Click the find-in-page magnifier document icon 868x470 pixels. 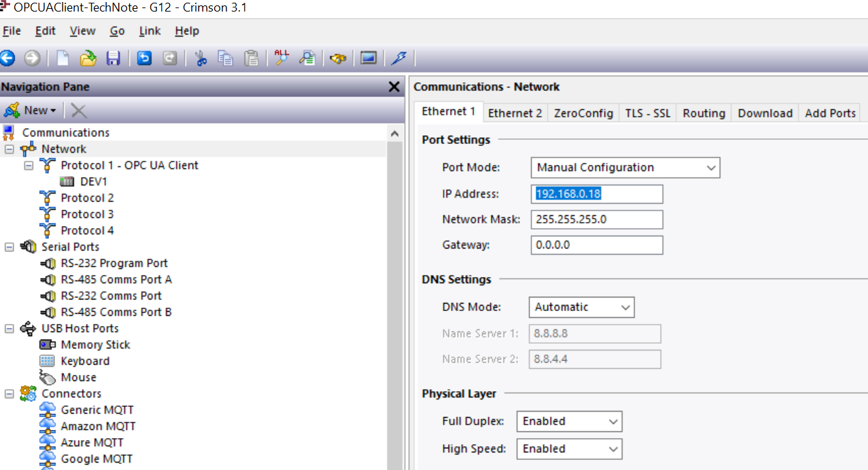(x=307, y=58)
